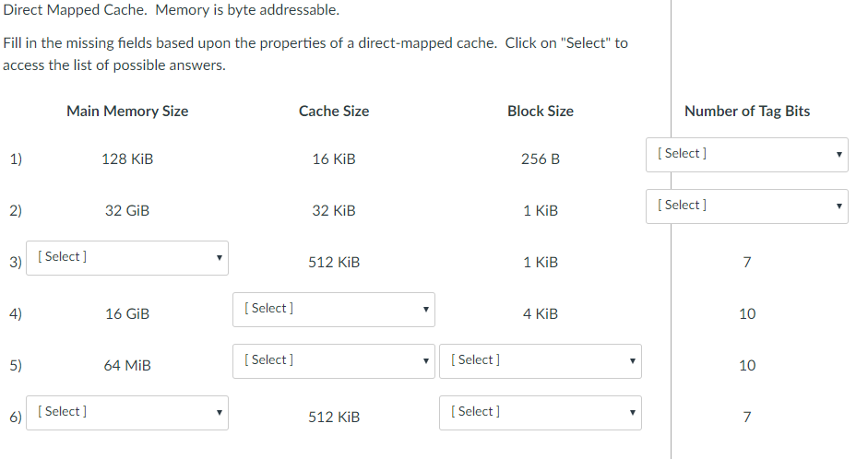Image resolution: width=868 pixels, height=459 pixels.
Task: Open the Cache Size dropdown in row 4
Action: (334, 310)
